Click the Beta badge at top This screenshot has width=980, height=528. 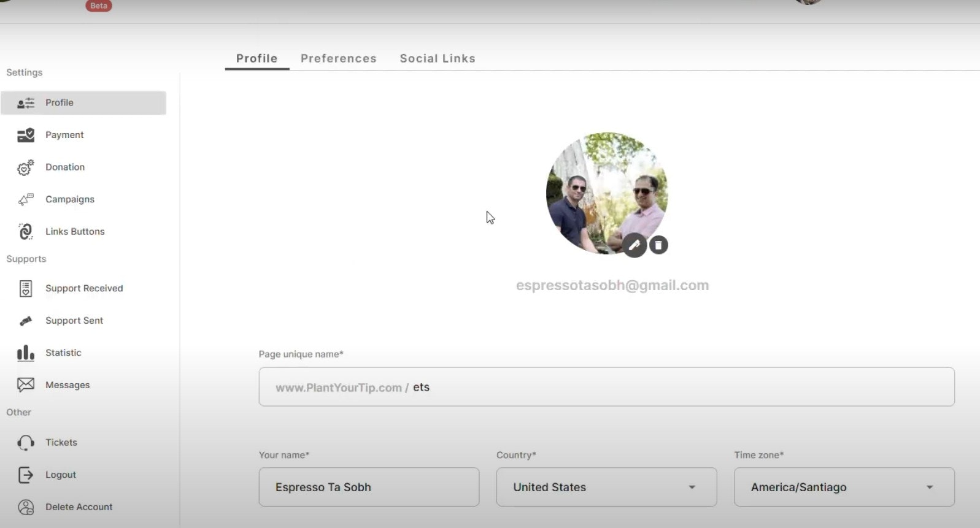(98, 6)
